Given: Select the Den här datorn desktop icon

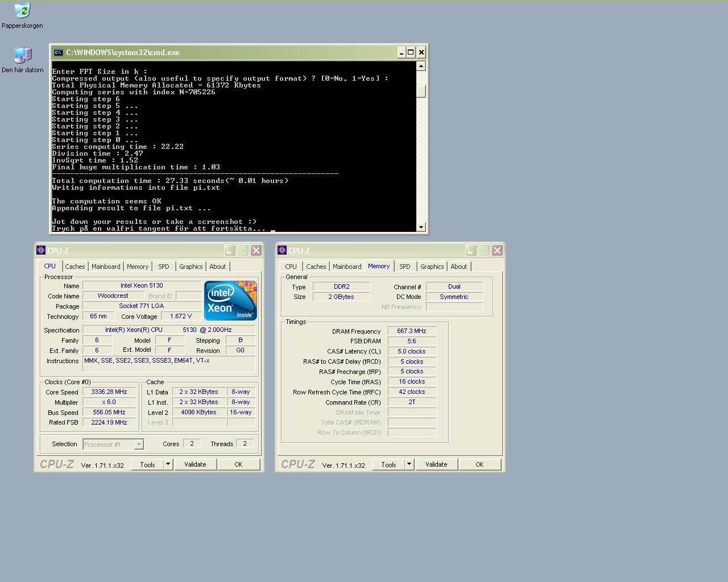Looking at the screenshot, I should tap(22, 60).
